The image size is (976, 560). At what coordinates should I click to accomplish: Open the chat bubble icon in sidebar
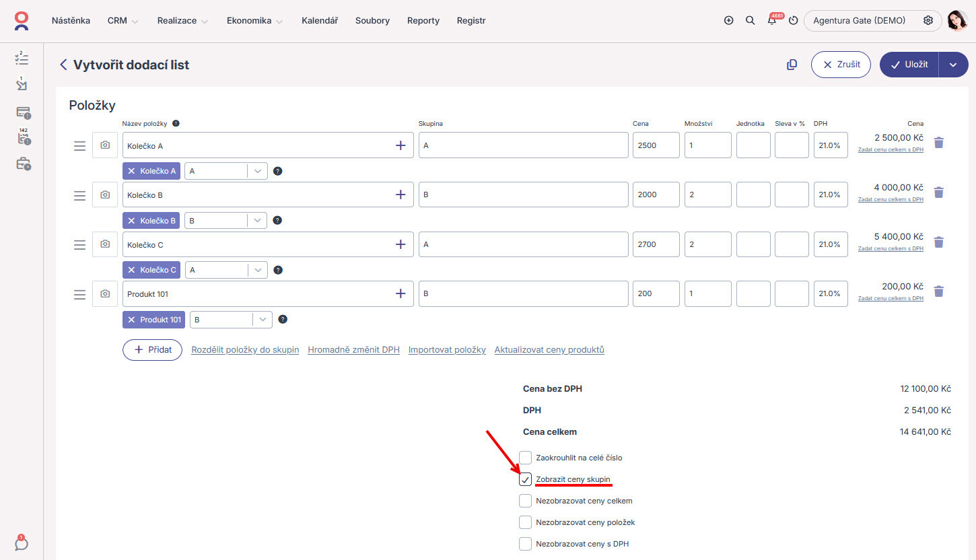[x=22, y=542]
